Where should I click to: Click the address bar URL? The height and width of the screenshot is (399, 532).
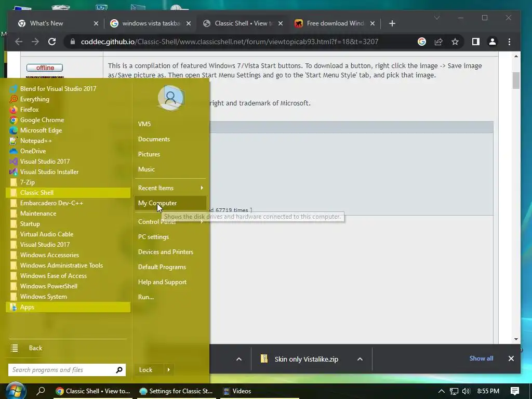[x=229, y=42]
